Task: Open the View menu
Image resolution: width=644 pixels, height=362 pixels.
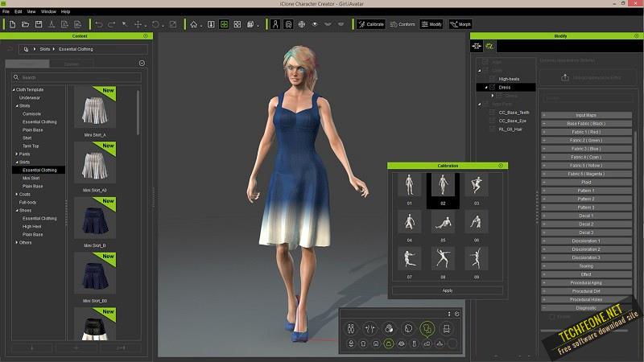Action: tap(31, 11)
